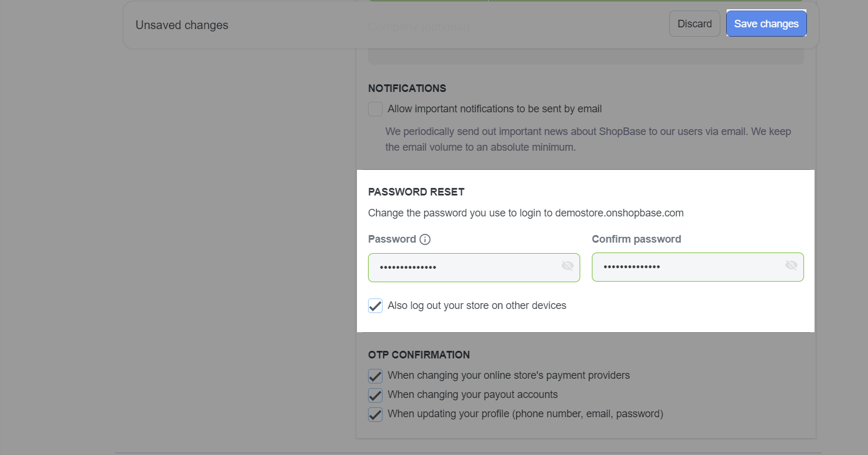Image resolution: width=868 pixels, height=455 pixels.
Task: Click the OTP CONFIRMATION heading
Action: point(419,355)
